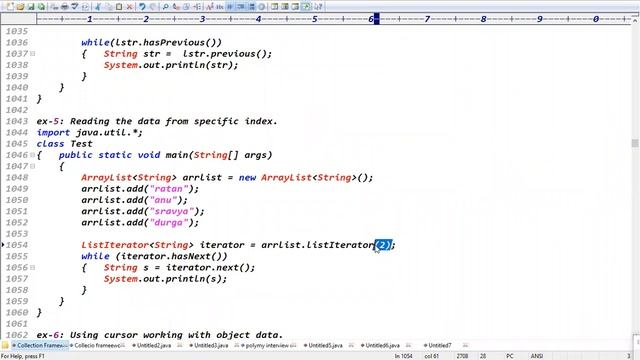
Task: Click line number 1043 in the gutter
Action: point(17,121)
